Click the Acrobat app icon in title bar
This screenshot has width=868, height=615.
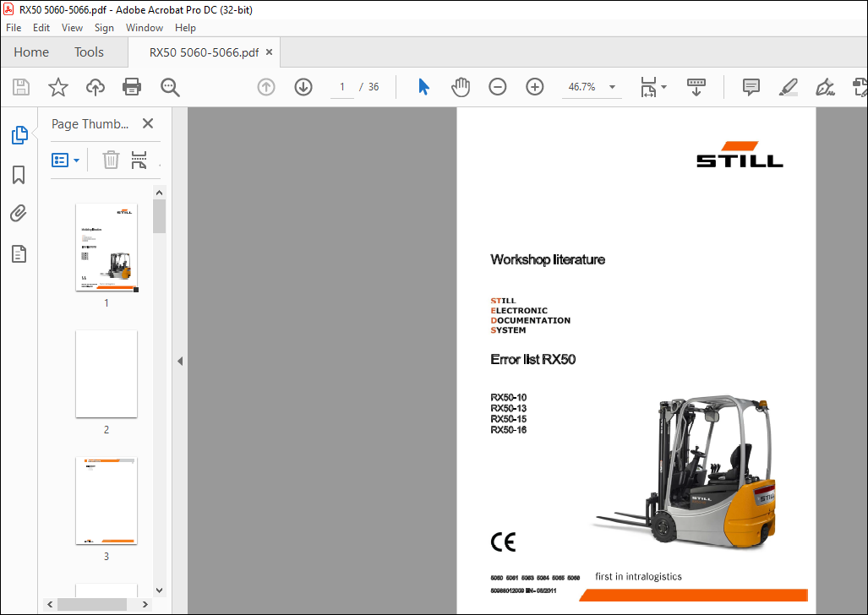point(8,9)
